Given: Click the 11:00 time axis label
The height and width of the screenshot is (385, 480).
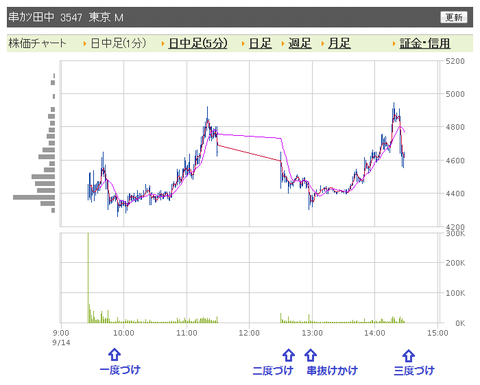Looking at the screenshot, I should click(187, 333).
